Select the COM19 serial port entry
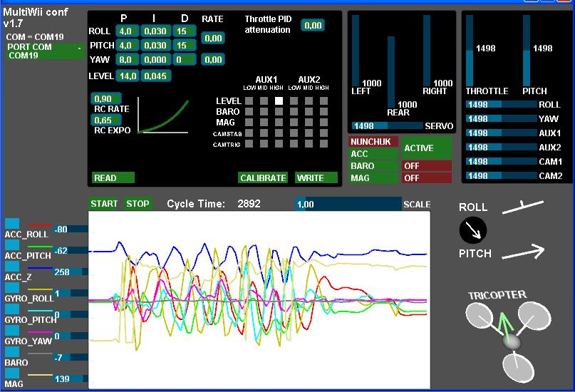The image size is (575, 392). [x=43, y=51]
